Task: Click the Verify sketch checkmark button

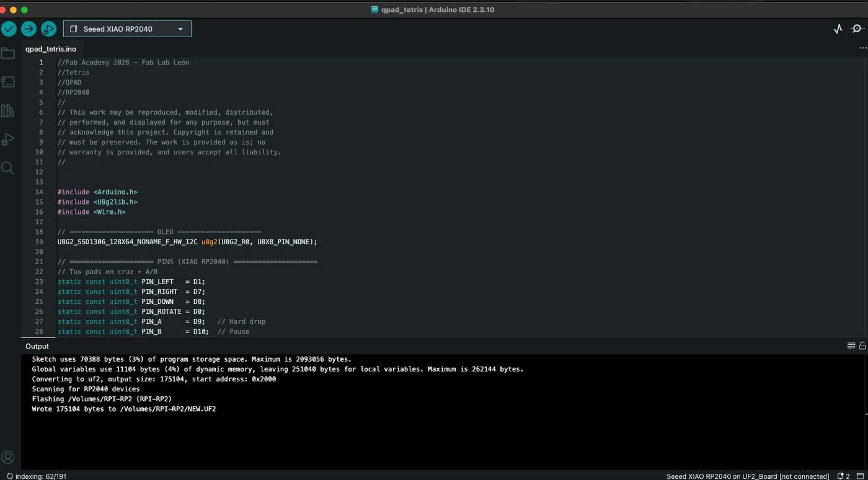Action: 9,29
